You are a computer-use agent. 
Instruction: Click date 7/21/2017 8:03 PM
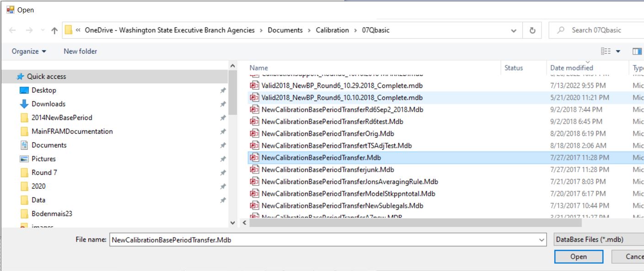pyautogui.click(x=578, y=182)
